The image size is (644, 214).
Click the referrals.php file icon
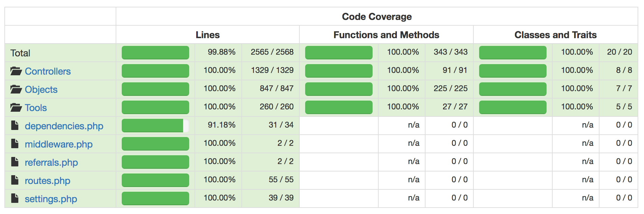pos(15,162)
